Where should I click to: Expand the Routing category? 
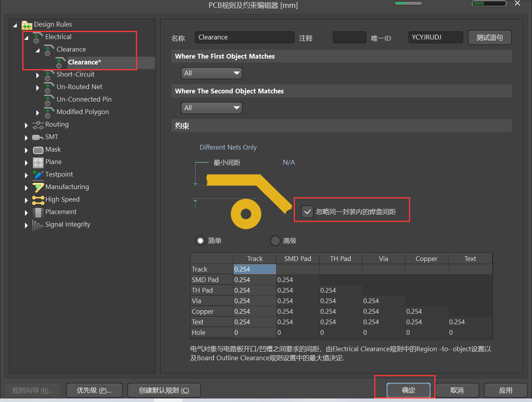click(26, 125)
